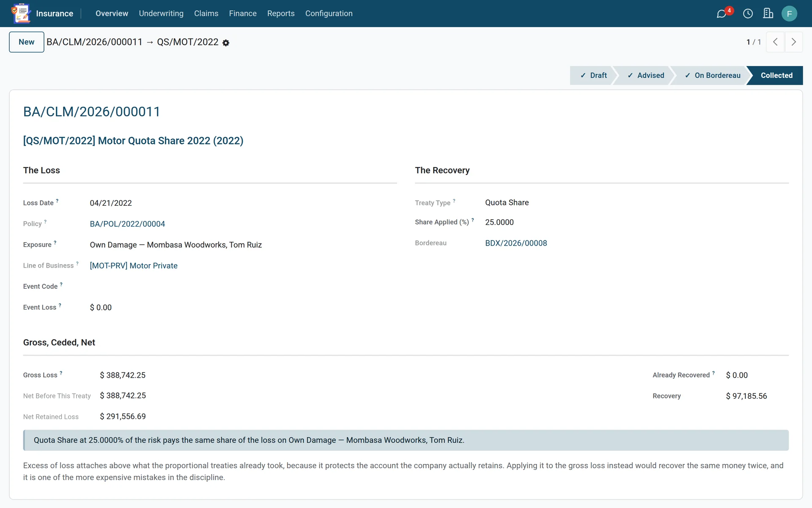Open the user avatar F menu
This screenshot has height=508, width=812.
[x=789, y=14]
